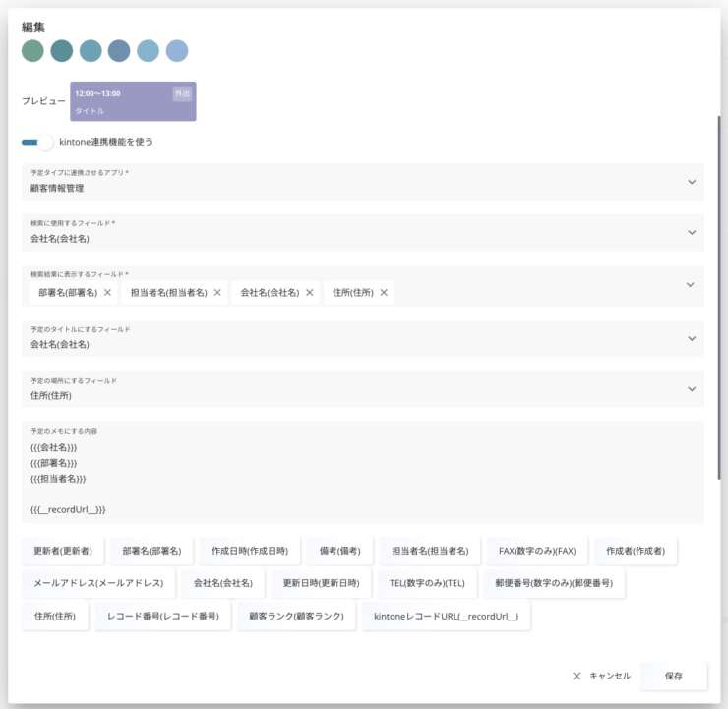The height and width of the screenshot is (709, 728).
Task: Select the first green color swatch
Action: (32, 51)
